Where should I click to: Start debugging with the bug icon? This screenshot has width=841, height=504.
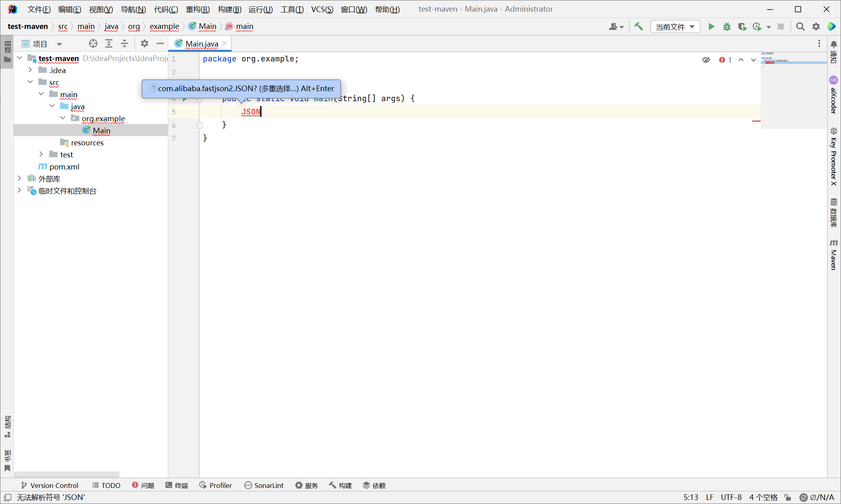[x=727, y=27]
